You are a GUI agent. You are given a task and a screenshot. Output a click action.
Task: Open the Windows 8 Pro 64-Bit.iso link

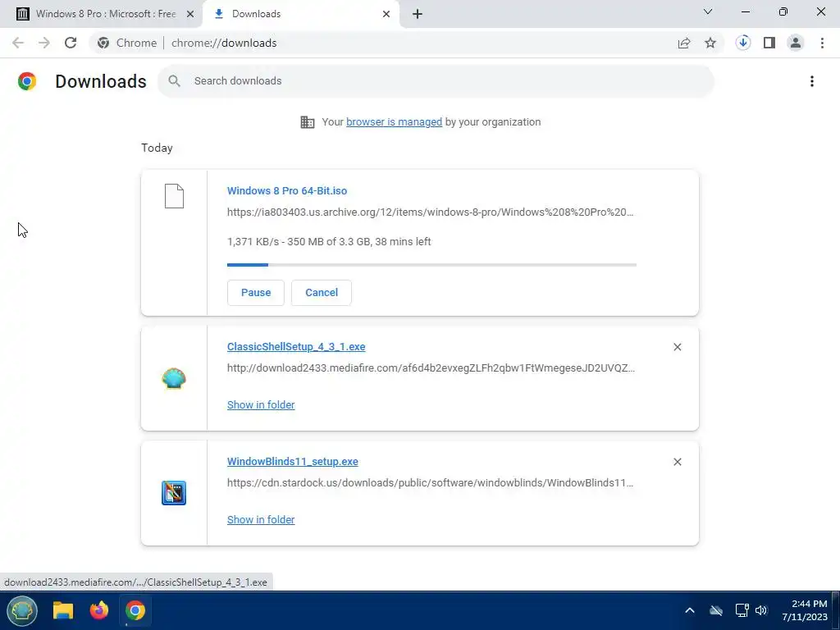pyautogui.click(x=287, y=190)
